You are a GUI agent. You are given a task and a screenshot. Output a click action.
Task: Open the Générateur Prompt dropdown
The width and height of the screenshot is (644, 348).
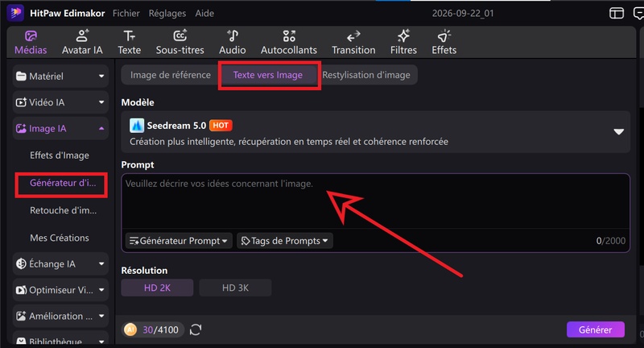coord(179,241)
